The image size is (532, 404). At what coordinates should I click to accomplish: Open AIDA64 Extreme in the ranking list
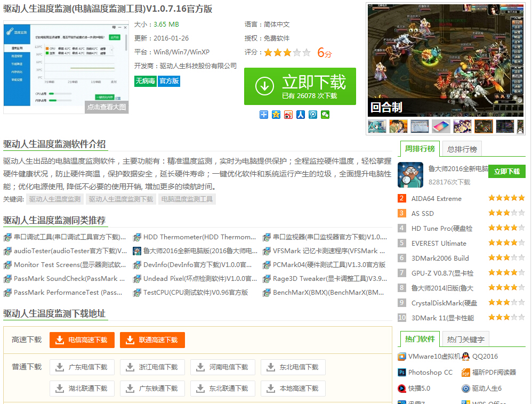437,199
